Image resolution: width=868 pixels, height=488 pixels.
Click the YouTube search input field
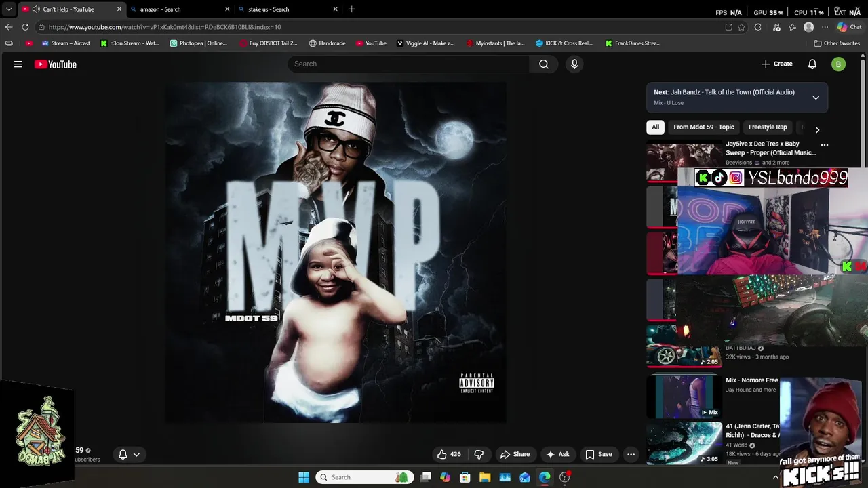pos(409,64)
